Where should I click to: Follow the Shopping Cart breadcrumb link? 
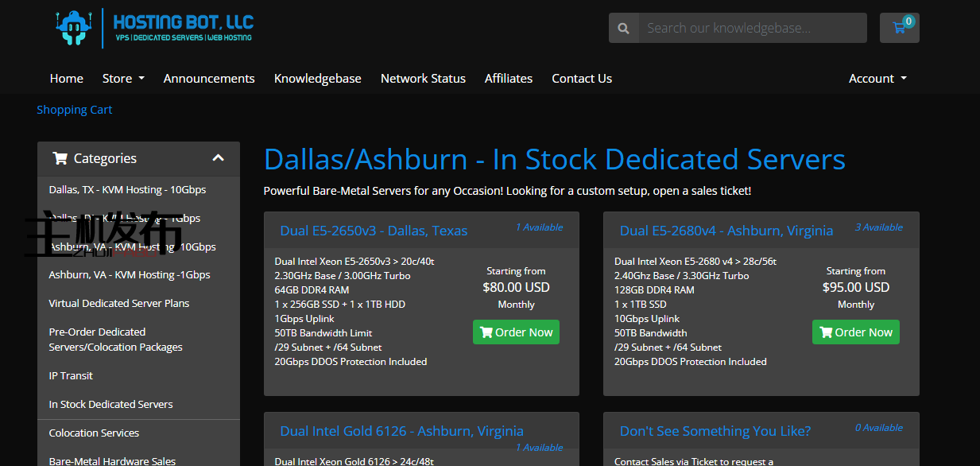click(75, 110)
